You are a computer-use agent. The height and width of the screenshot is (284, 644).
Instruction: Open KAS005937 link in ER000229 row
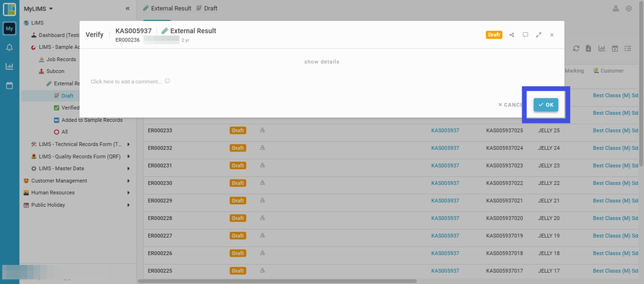click(444, 201)
